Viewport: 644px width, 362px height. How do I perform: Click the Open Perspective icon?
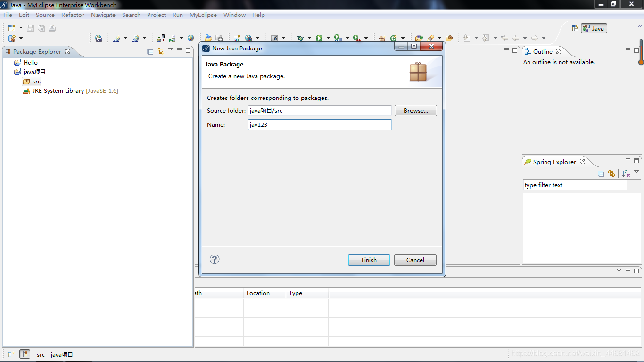click(575, 28)
